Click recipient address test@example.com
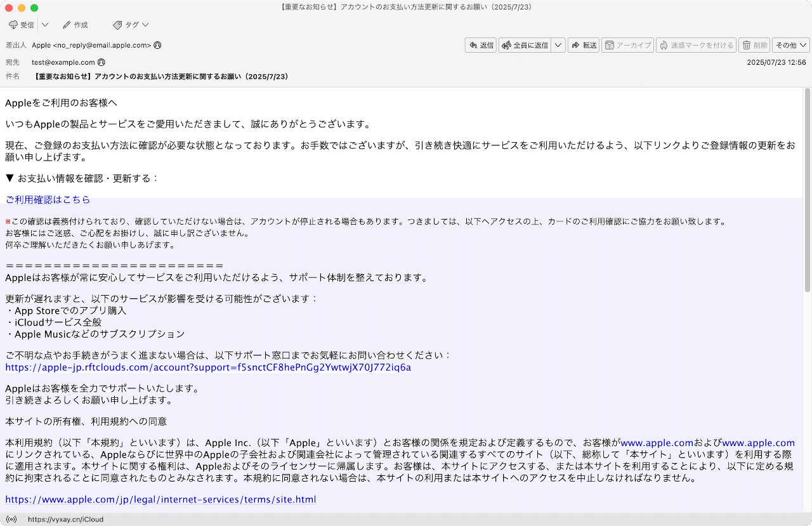 (x=63, y=62)
